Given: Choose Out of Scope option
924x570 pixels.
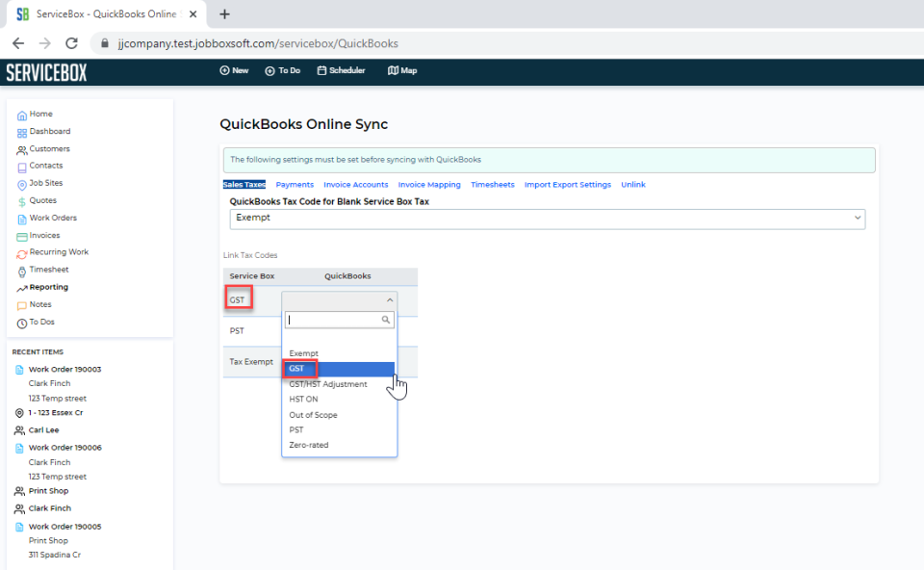Looking at the screenshot, I should coord(313,414).
